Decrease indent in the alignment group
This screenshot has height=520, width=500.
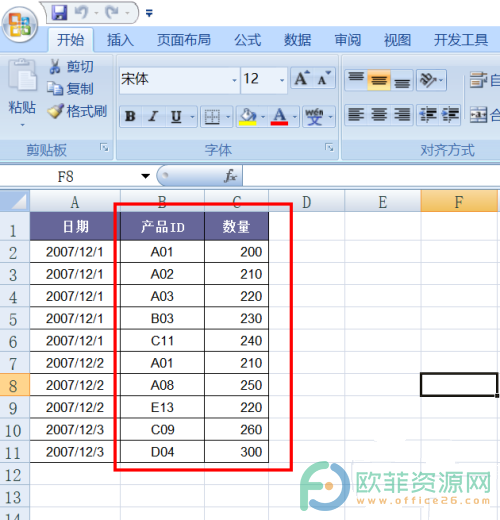click(x=428, y=115)
